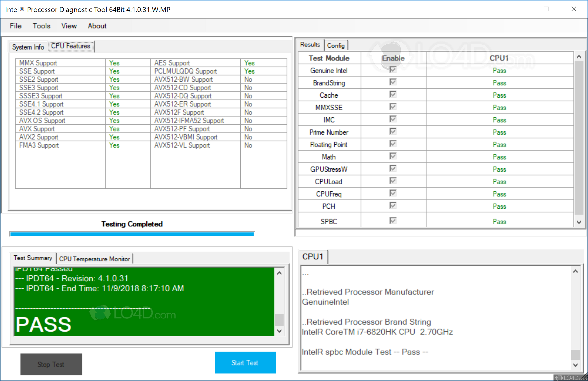Click the Stop Test button

[x=51, y=364]
